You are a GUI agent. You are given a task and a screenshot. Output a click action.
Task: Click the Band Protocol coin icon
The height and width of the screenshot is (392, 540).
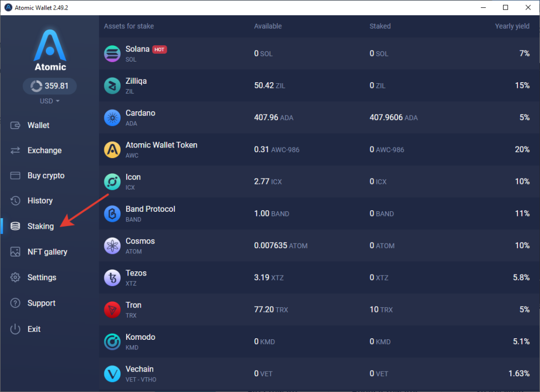pos(112,214)
